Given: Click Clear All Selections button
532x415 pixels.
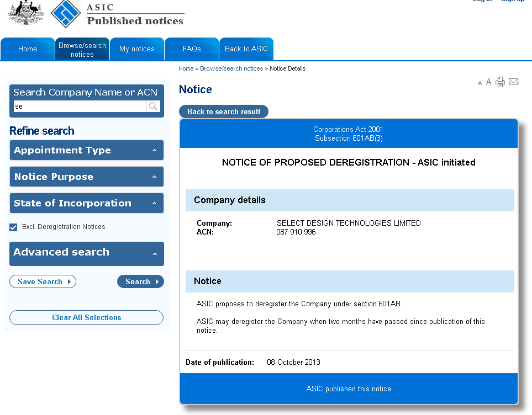Looking at the screenshot, I should pyautogui.click(x=87, y=317).
